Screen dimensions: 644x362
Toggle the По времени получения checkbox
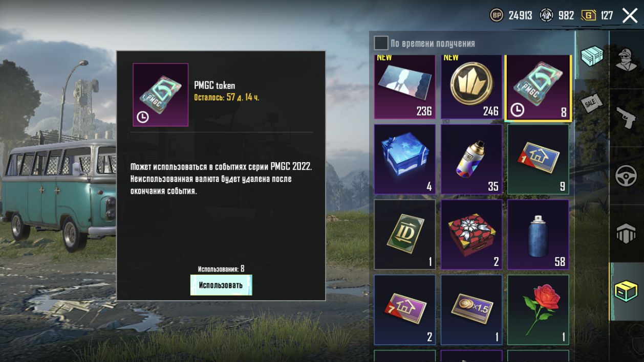[381, 43]
